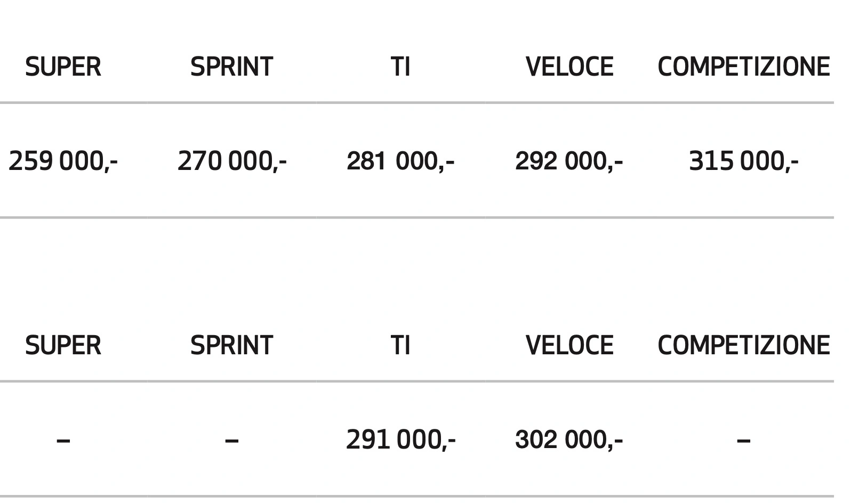Click the 315 000,- price

744,161
